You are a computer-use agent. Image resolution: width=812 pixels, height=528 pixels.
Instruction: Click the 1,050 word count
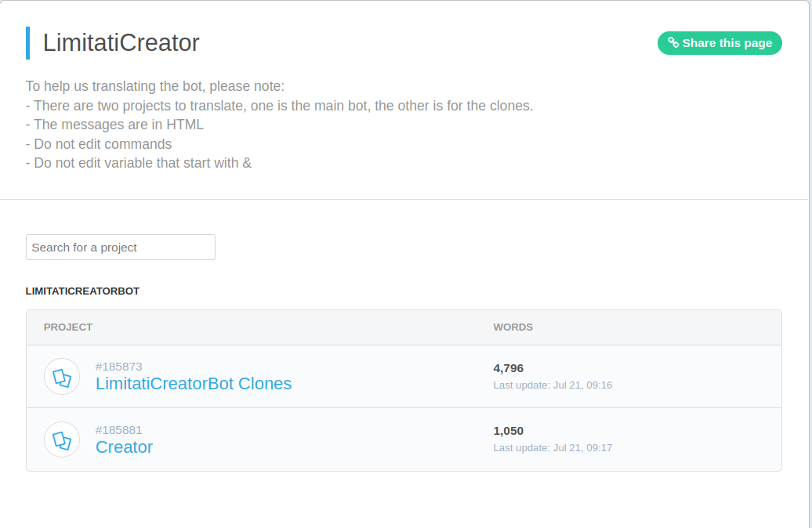(x=509, y=431)
